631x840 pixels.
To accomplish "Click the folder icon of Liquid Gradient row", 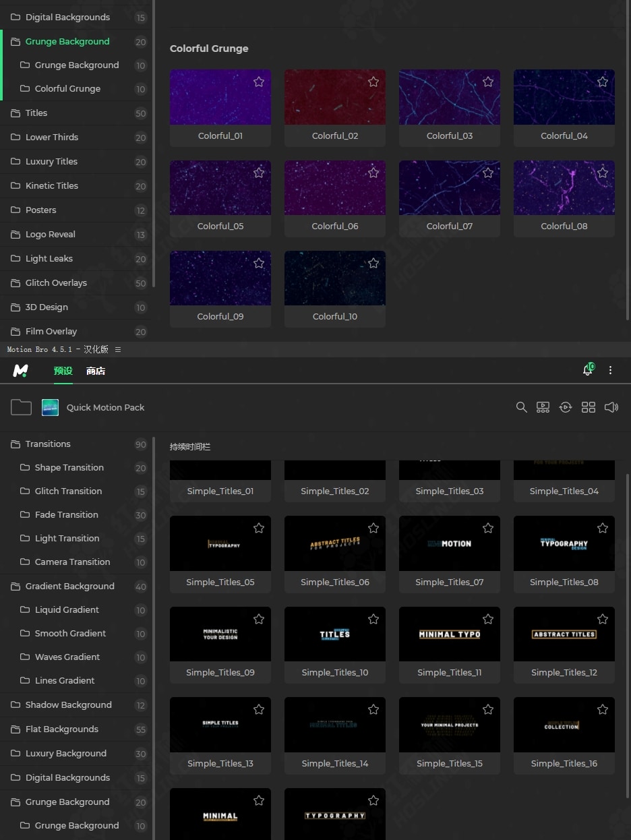I will point(25,609).
